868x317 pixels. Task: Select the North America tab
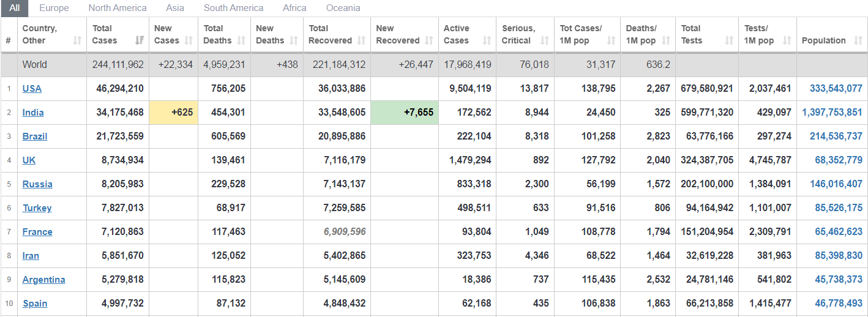pyautogui.click(x=118, y=8)
